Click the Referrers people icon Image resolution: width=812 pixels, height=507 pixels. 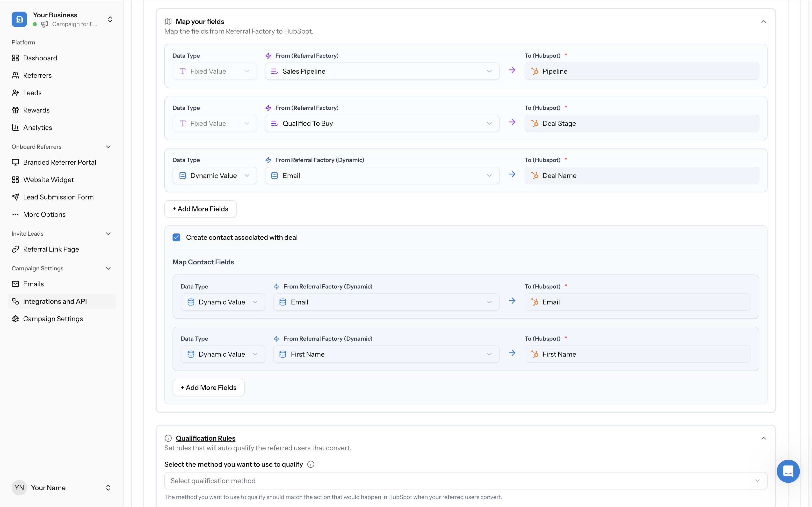point(15,75)
